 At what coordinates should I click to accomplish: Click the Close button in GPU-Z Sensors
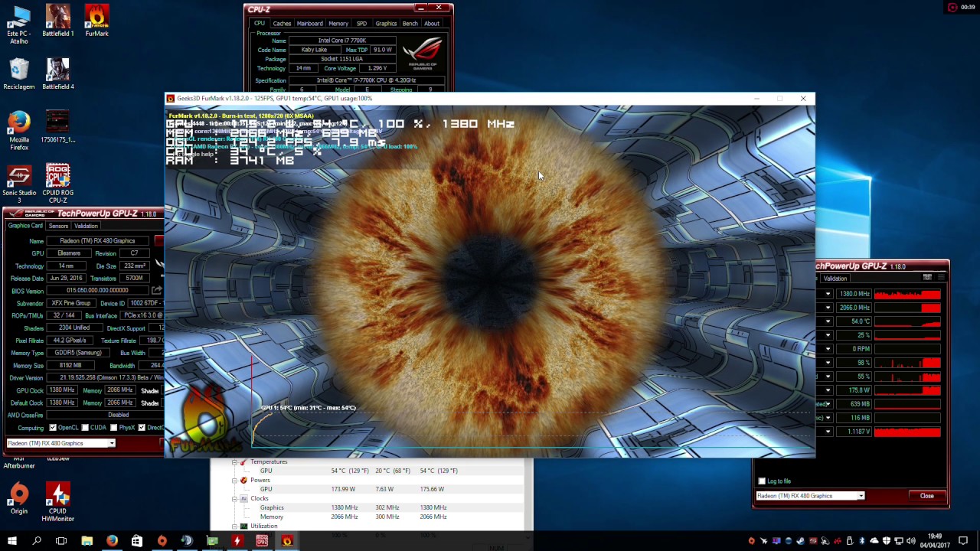[x=926, y=496]
